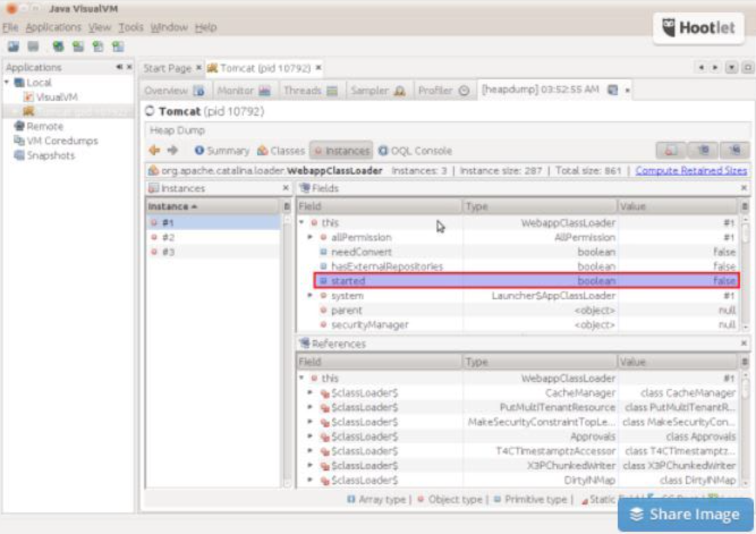The image size is (756, 534).
Task: Click the Fields panel vertical scrollbar
Action: (745, 272)
